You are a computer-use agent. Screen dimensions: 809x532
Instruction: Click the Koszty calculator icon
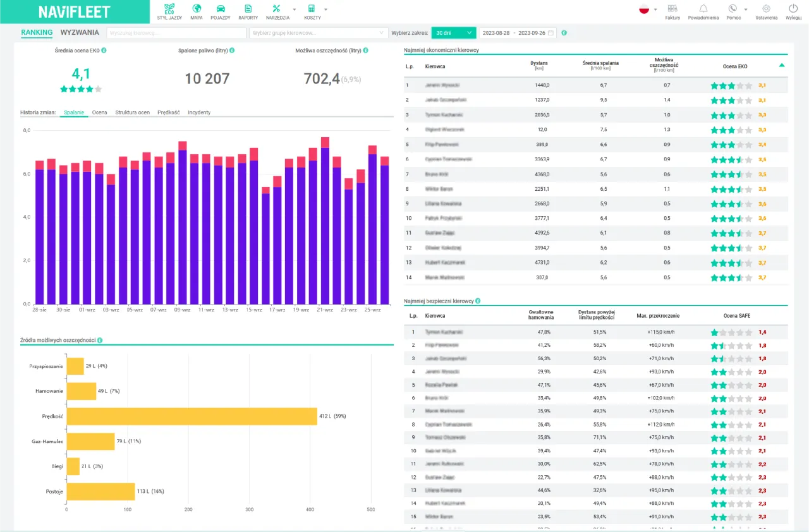311,9
